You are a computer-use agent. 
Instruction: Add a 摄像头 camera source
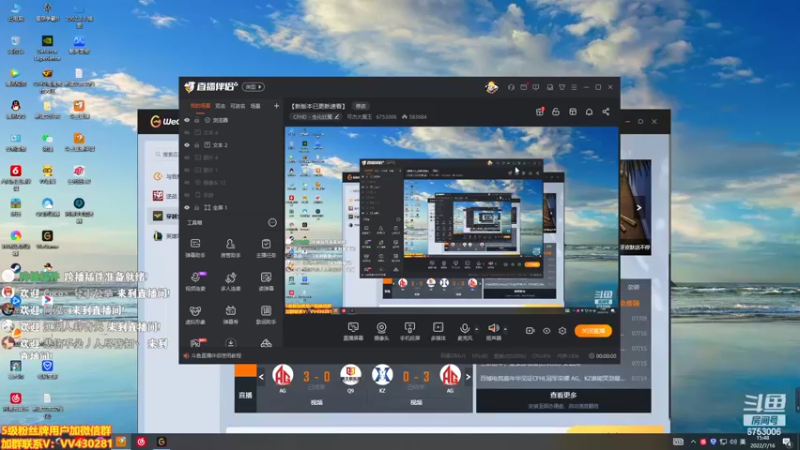[x=381, y=331]
